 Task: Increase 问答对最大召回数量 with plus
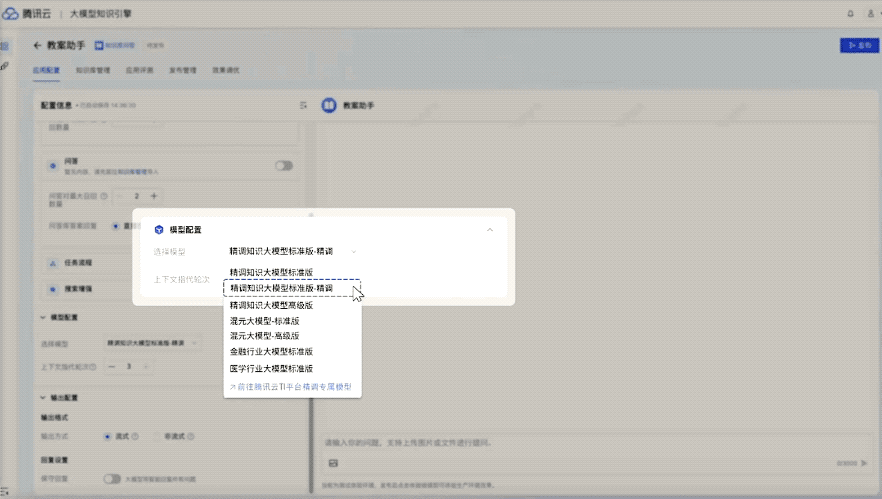154,196
